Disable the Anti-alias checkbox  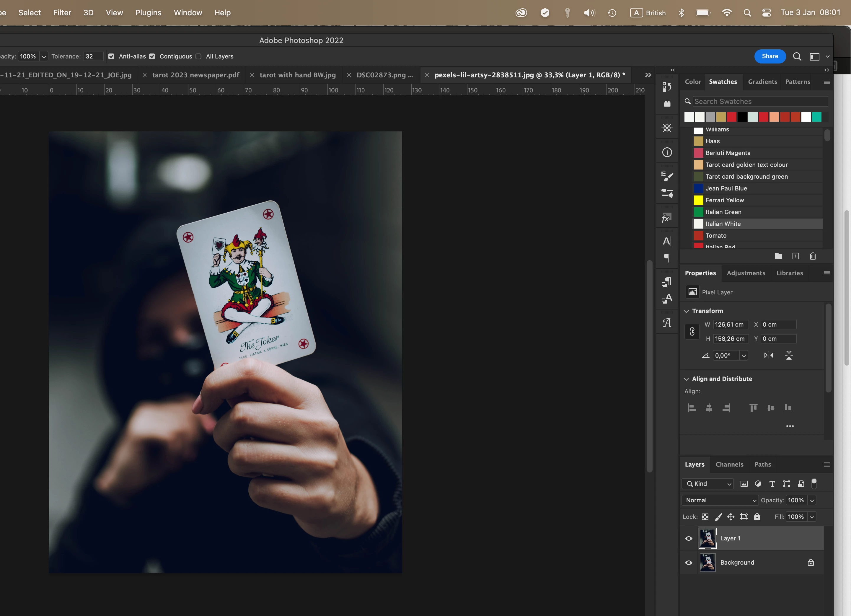pyautogui.click(x=111, y=56)
